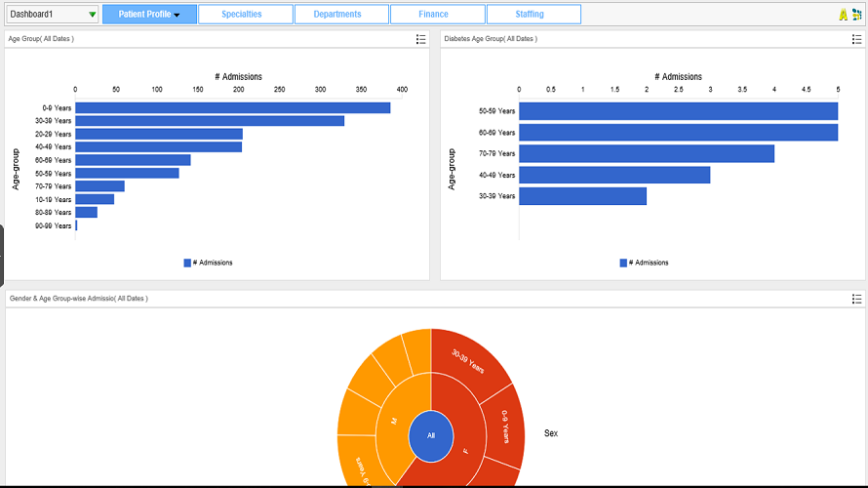Click the 60-69 Years bar in Diabetes chart
Image resolution: width=868 pixels, height=488 pixels.
[x=678, y=133]
